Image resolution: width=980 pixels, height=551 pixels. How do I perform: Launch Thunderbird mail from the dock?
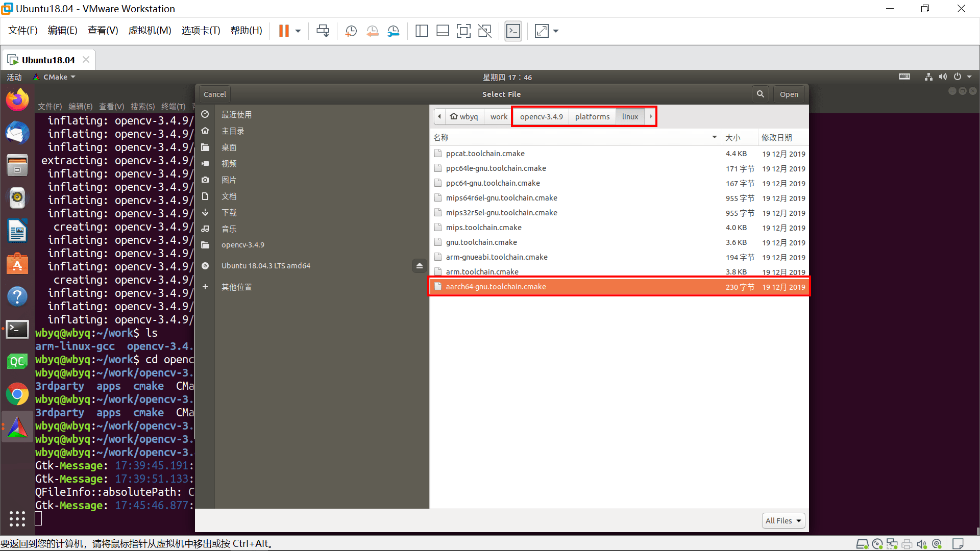(17, 133)
